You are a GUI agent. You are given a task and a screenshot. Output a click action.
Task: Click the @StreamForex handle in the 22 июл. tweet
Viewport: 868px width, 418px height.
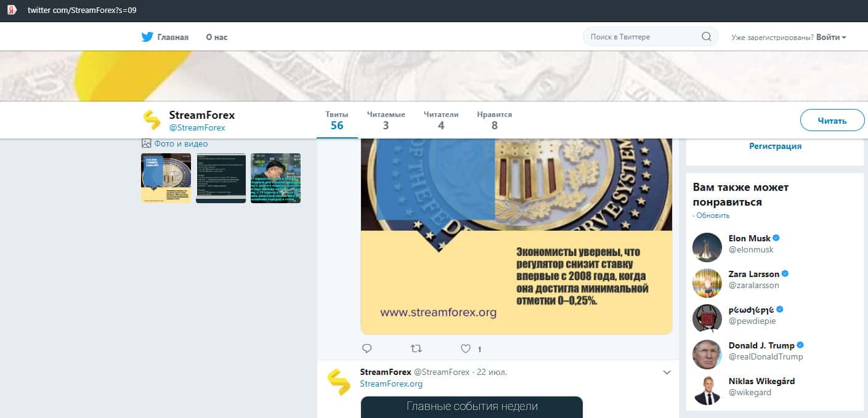tap(442, 372)
